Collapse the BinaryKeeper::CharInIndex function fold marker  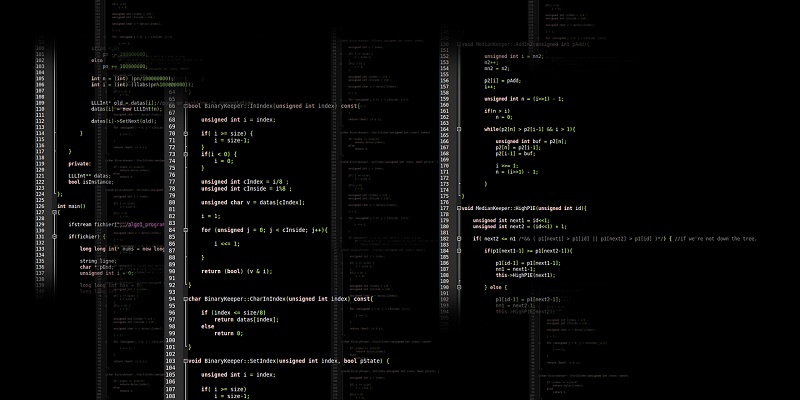coord(186,298)
